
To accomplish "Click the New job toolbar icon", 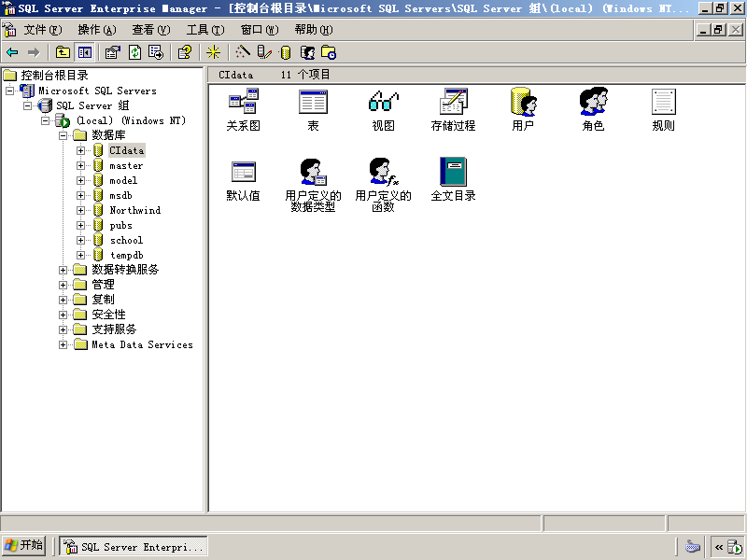I will pyautogui.click(x=329, y=52).
